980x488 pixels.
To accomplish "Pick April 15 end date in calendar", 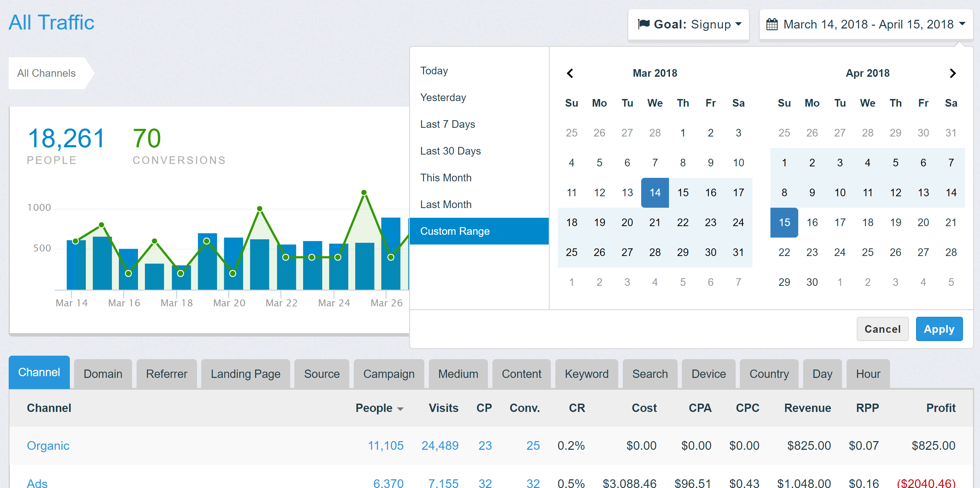I will click(784, 223).
